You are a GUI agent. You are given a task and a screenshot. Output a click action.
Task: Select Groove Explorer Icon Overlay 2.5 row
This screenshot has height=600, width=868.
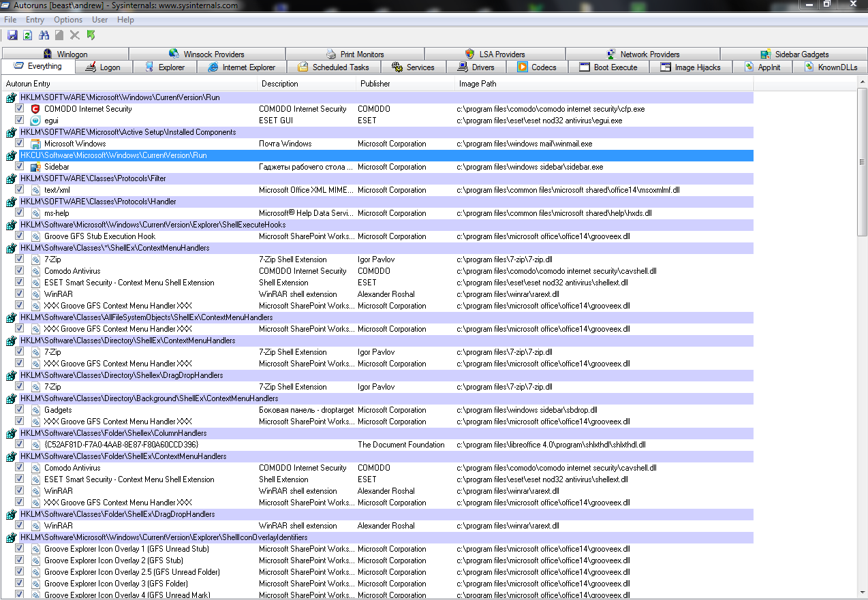[x=379, y=572]
